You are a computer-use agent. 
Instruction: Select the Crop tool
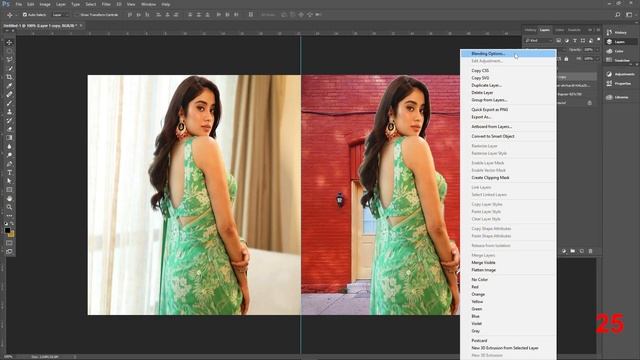point(9,77)
